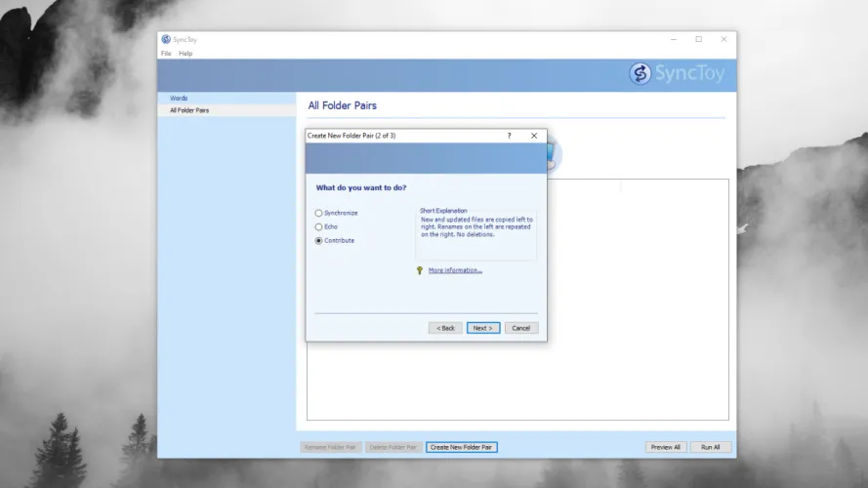
Task: Select the Synchronize option
Action: point(318,213)
